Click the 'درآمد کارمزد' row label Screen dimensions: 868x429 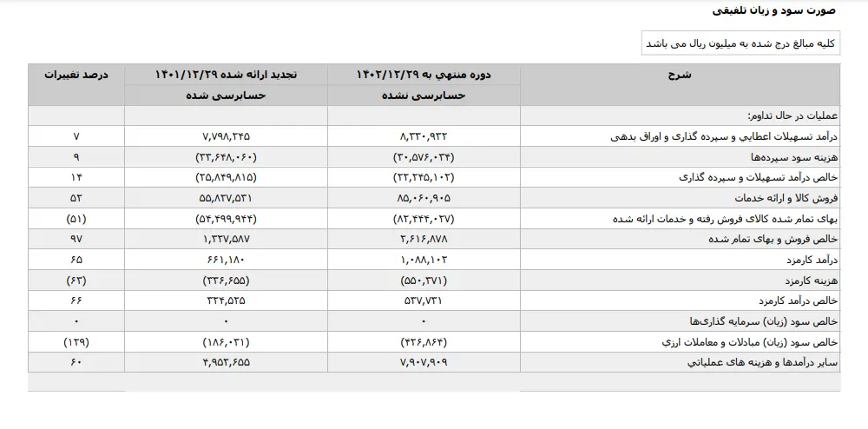pyautogui.click(x=809, y=258)
